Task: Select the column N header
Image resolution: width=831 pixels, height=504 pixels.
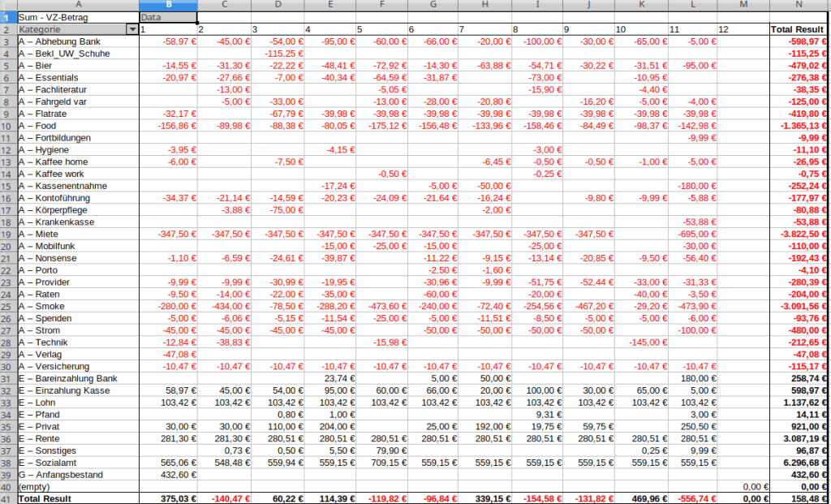Action: (799, 5)
